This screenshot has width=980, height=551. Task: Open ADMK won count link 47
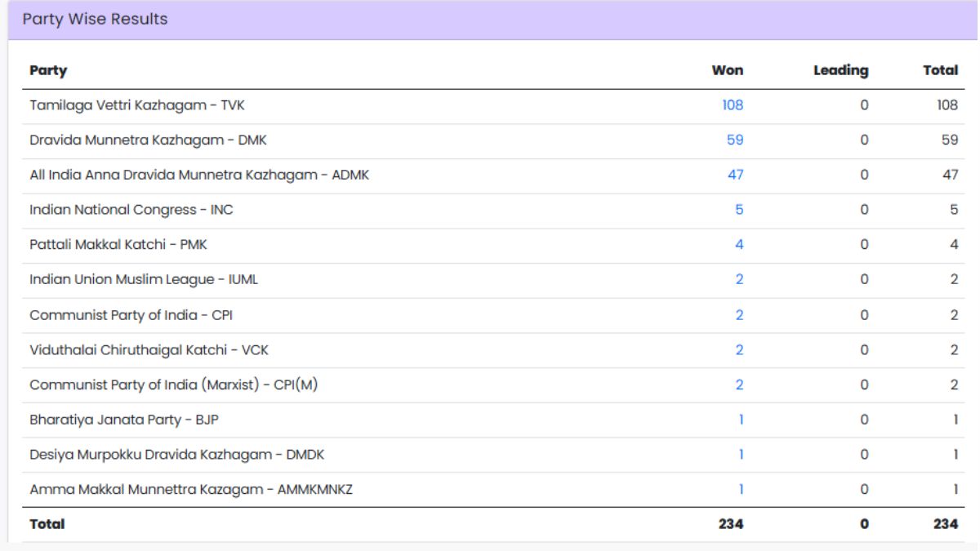(x=735, y=175)
